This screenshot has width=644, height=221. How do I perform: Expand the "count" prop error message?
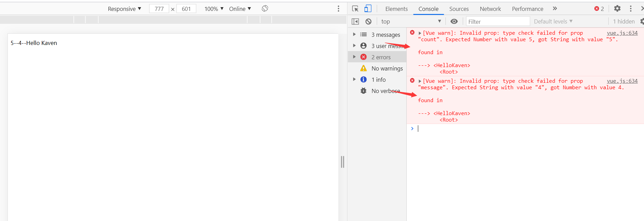click(420, 33)
